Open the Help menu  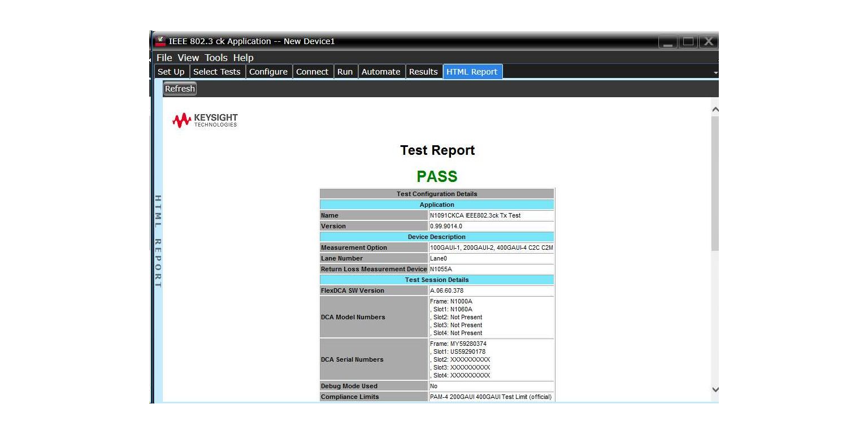tap(242, 58)
